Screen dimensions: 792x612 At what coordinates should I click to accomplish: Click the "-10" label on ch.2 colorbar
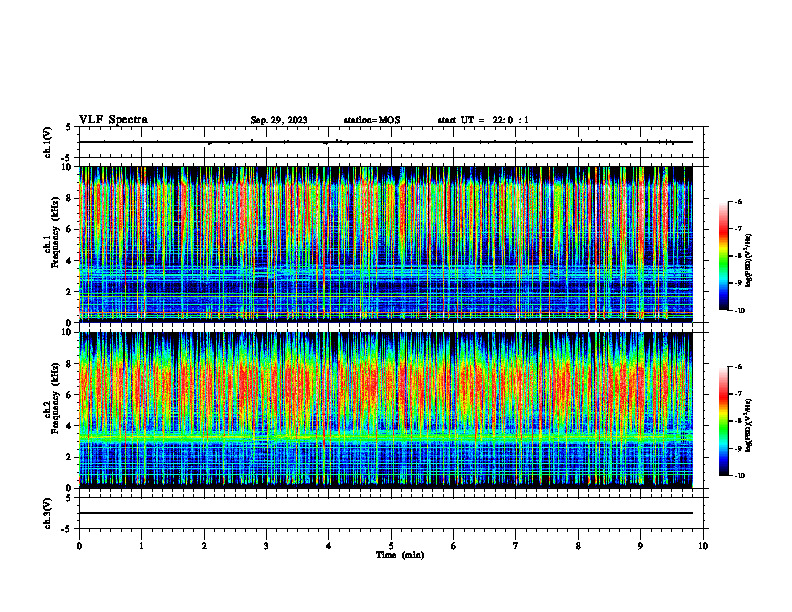pyautogui.click(x=739, y=476)
